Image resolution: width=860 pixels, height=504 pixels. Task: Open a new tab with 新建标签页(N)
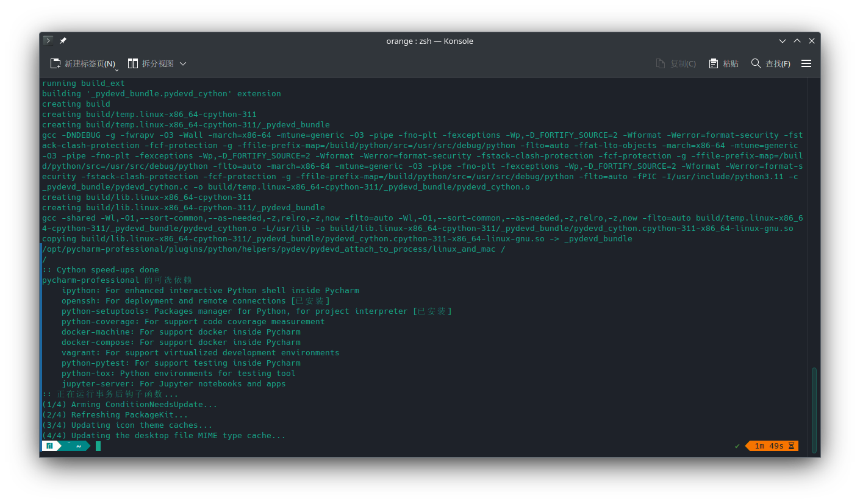(x=83, y=63)
